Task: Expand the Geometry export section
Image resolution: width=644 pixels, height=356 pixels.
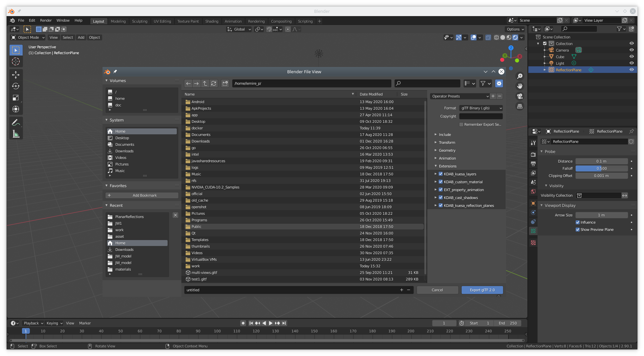Action: click(447, 150)
